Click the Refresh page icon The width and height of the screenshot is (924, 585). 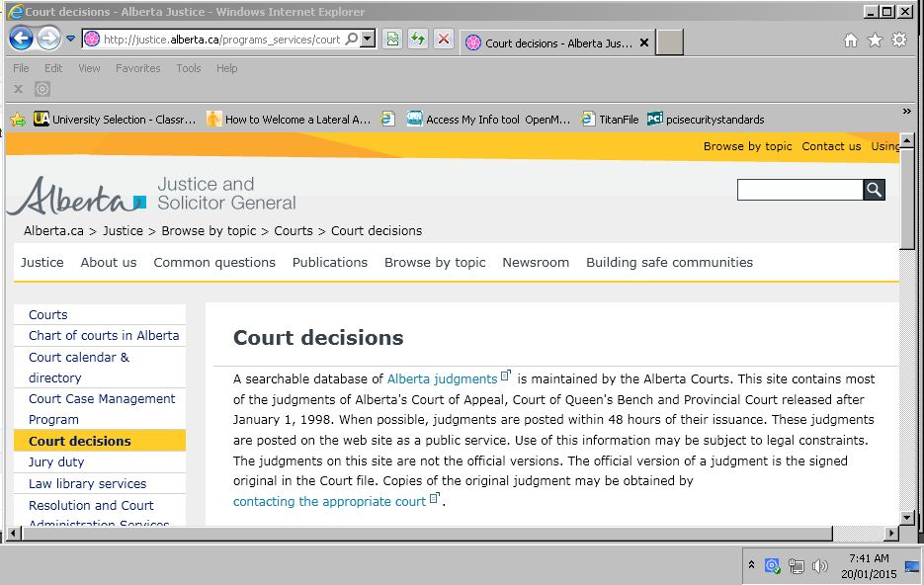tap(418, 40)
